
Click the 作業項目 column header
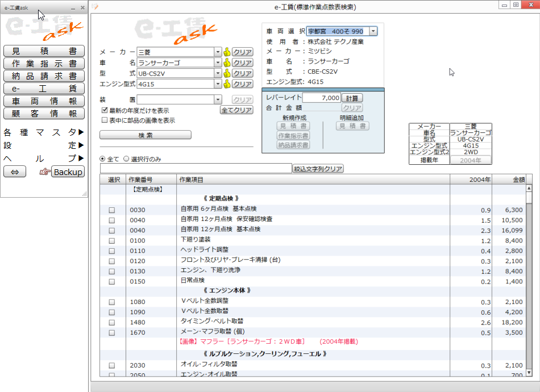pos(313,180)
